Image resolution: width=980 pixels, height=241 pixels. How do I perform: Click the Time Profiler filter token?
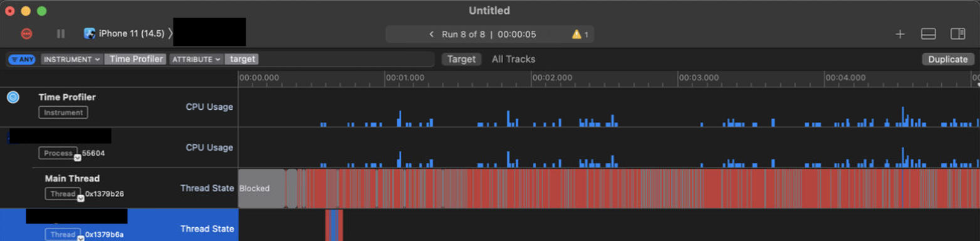135,59
